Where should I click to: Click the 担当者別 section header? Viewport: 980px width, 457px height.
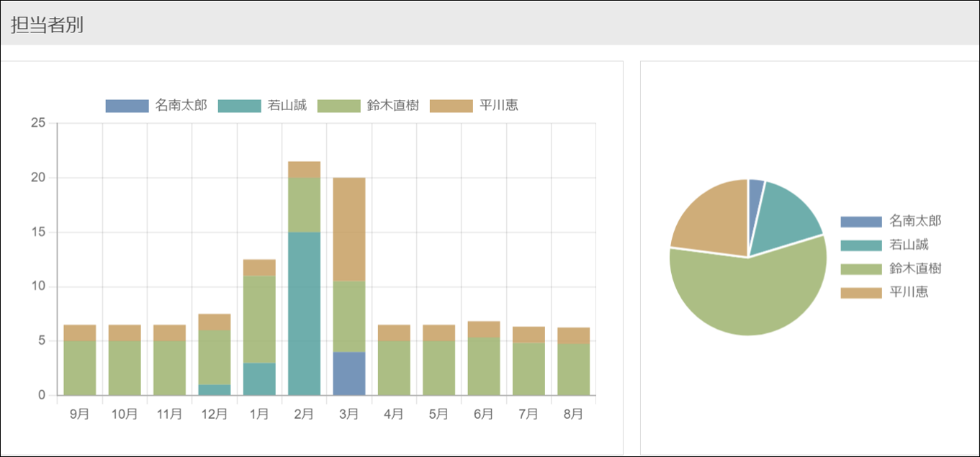point(48,25)
